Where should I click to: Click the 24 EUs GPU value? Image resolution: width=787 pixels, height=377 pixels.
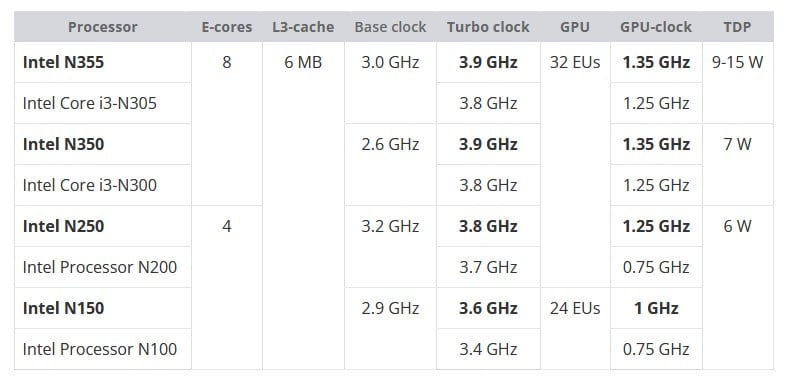click(x=575, y=308)
